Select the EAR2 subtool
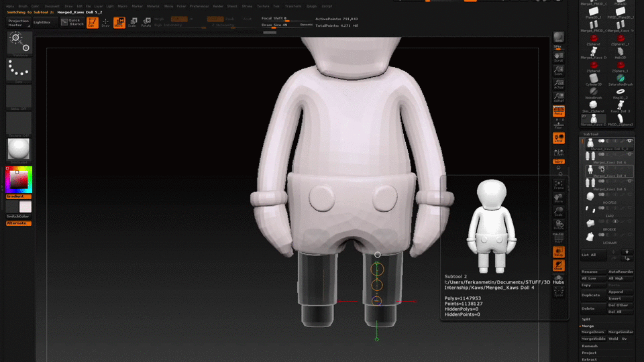Viewport: 644px width, 362px height. 609,210
